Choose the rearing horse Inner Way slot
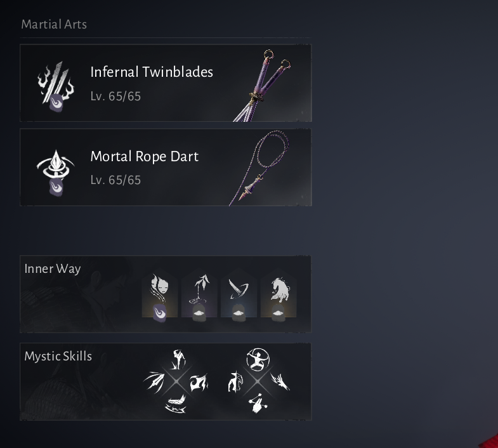The height and width of the screenshot is (448, 498). click(278, 293)
